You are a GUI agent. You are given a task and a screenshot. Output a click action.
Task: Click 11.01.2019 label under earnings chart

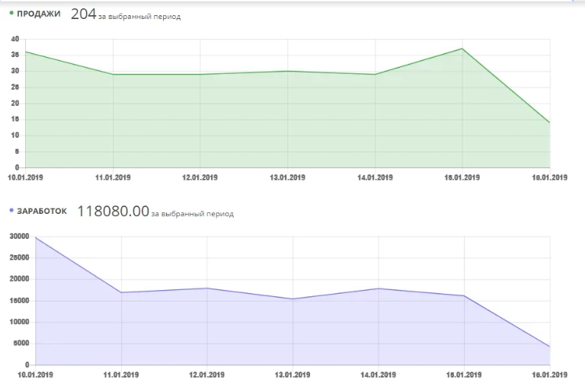coord(121,374)
